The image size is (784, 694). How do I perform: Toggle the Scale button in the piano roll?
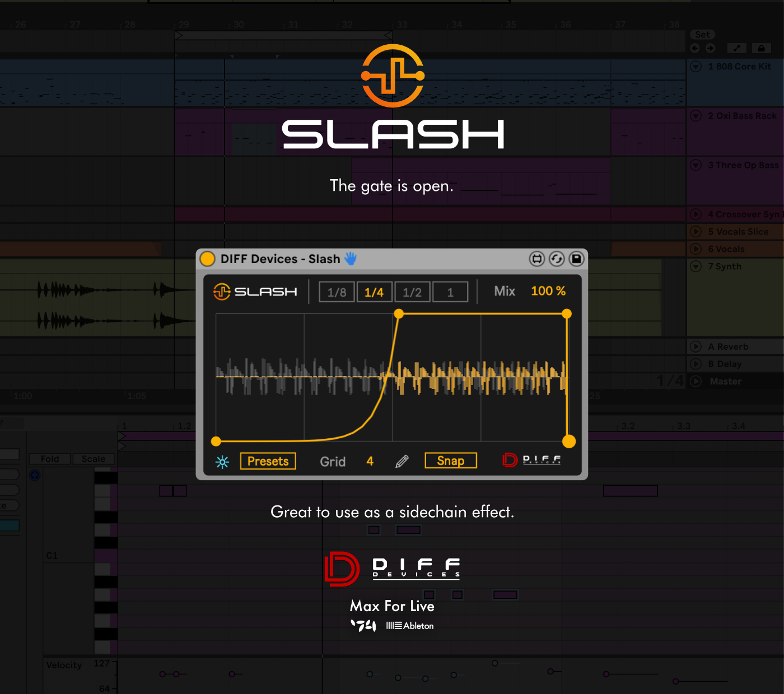[x=94, y=459]
